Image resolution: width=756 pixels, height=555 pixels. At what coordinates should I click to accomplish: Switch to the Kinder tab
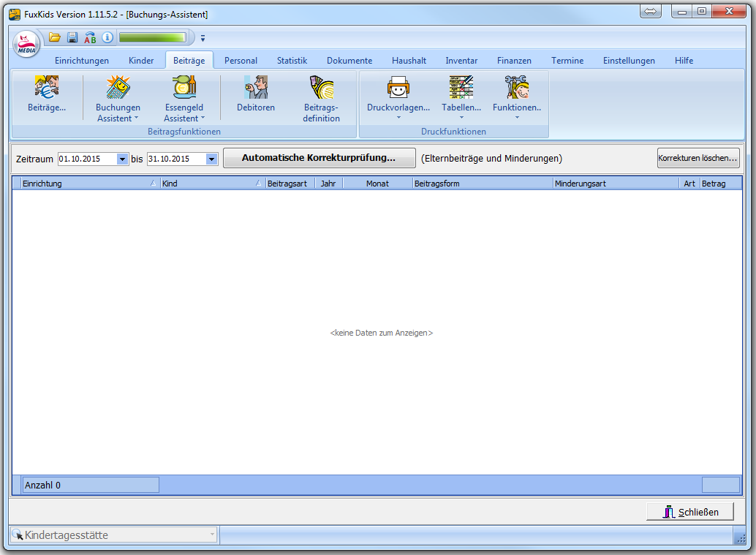(x=141, y=61)
